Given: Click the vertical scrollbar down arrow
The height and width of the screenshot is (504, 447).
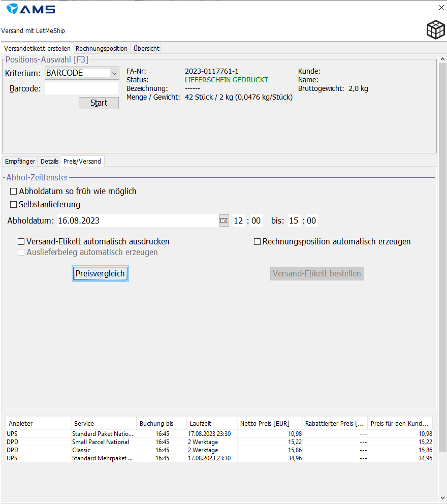Looking at the screenshot, I should [442, 498].
